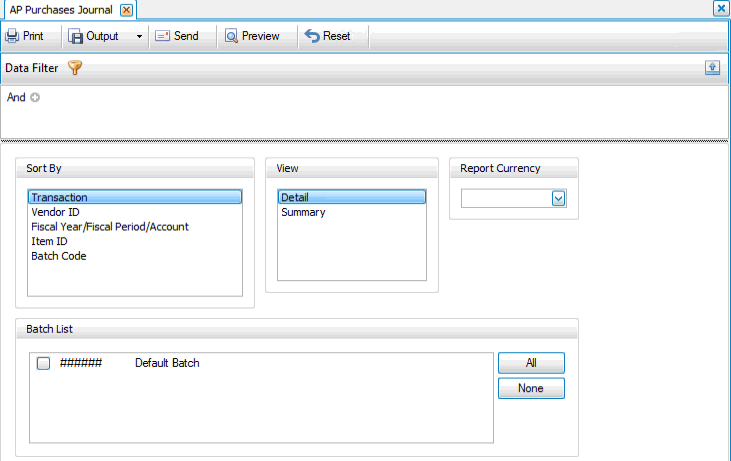The image size is (731, 461).
Task: Click the None button in Batch List
Action: 531,388
